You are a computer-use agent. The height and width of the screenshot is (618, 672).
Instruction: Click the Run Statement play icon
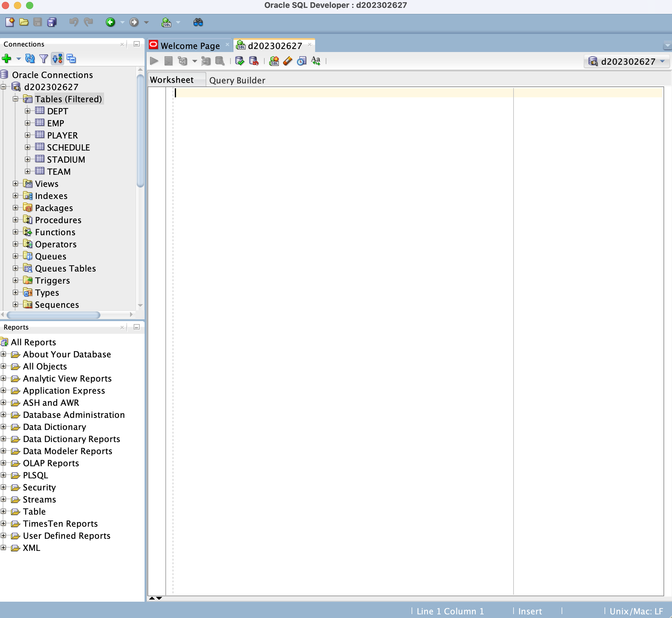[154, 61]
